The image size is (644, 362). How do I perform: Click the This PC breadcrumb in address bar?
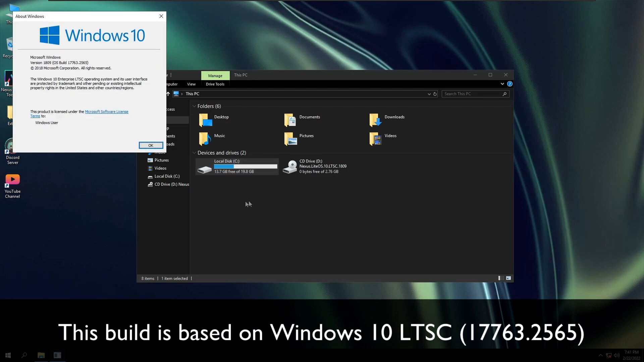coord(193,94)
